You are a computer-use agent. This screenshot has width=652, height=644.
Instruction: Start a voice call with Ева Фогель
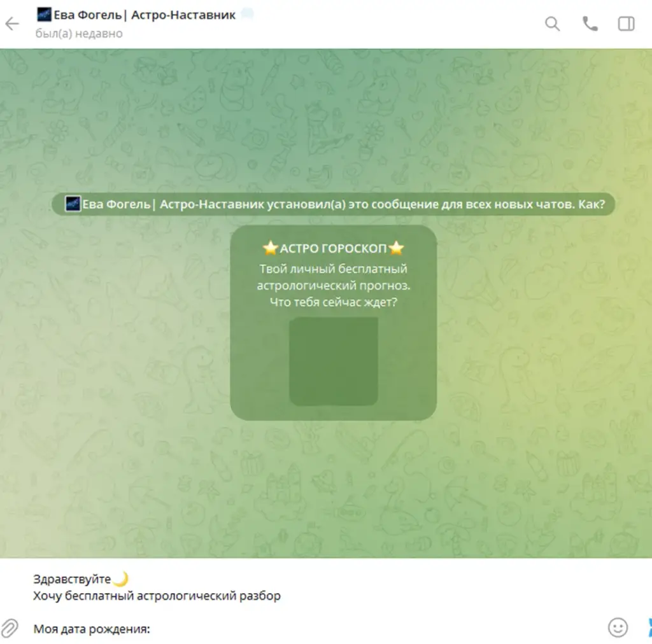590,24
